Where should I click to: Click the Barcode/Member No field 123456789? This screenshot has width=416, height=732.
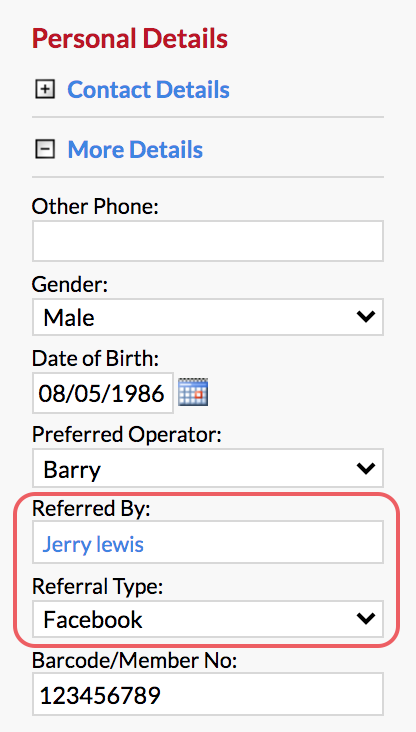(208, 695)
